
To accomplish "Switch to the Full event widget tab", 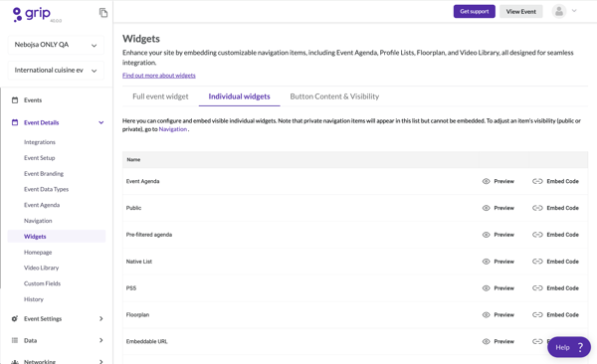I will point(160,96).
